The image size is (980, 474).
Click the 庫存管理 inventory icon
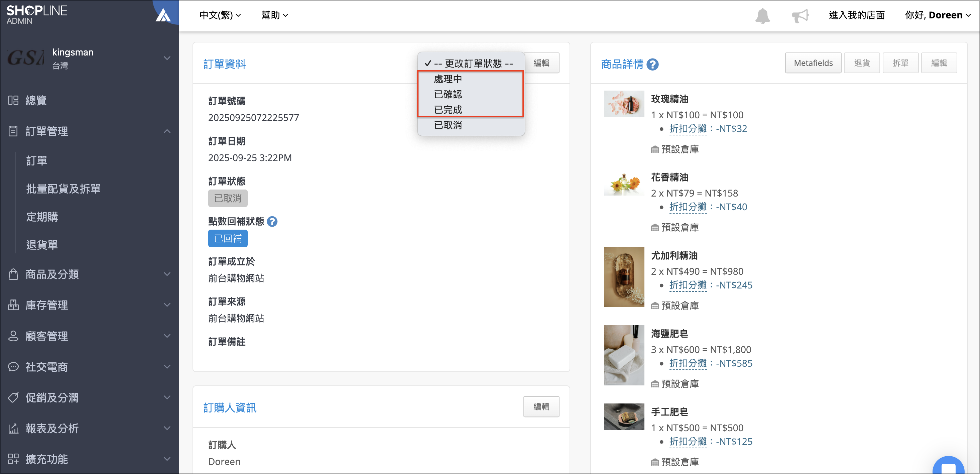[x=13, y=305]
